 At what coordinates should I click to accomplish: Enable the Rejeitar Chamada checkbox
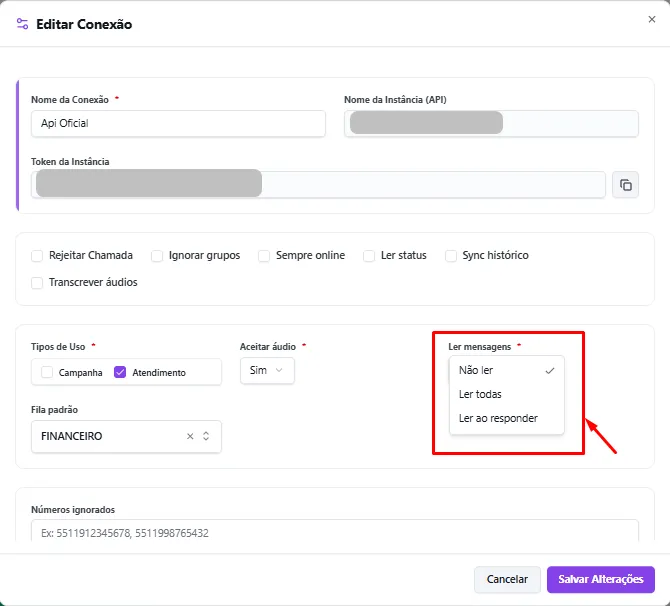pyautogui.click(x=37, y=256)
